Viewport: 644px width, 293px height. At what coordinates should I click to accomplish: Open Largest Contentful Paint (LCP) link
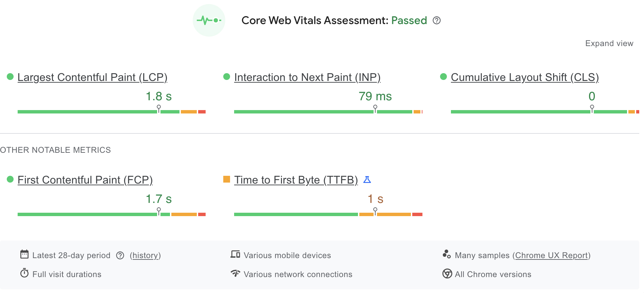pyautogui.click(x=92, y=77)
